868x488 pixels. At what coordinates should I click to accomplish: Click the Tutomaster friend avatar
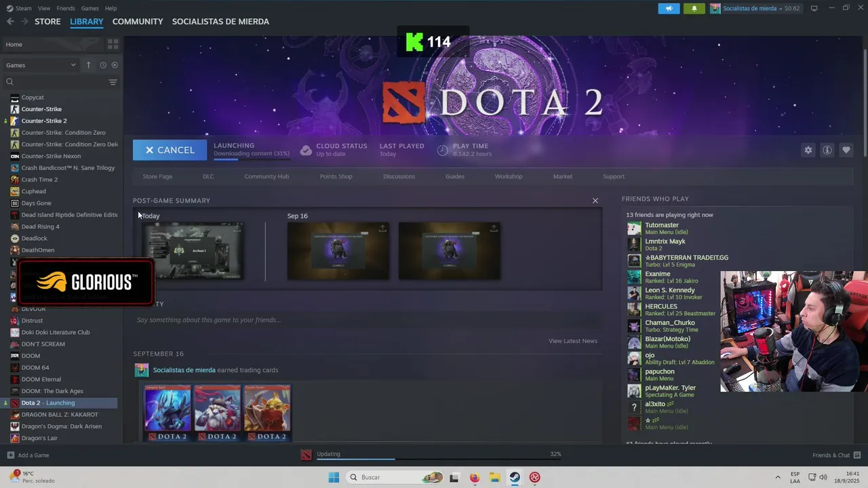click(x=634, y=228)
